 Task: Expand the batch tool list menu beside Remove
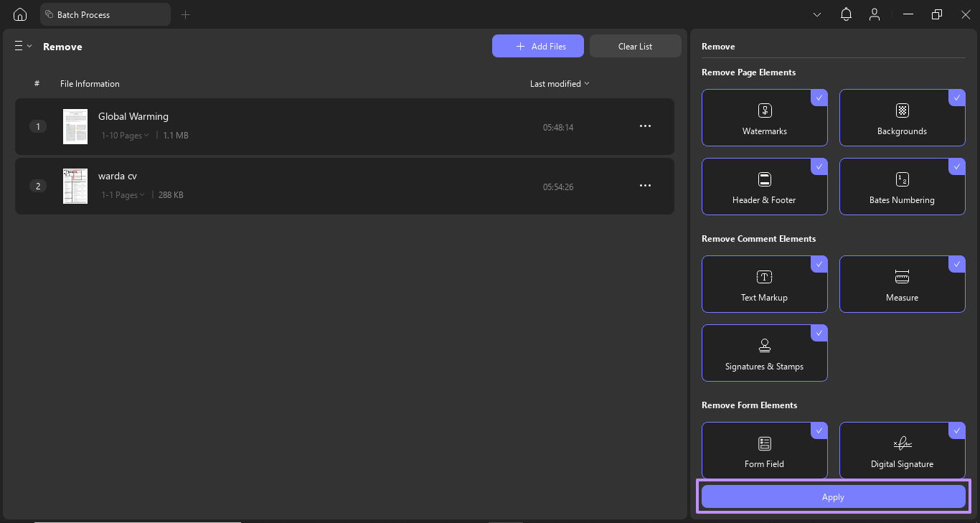[x=23, y=46]
